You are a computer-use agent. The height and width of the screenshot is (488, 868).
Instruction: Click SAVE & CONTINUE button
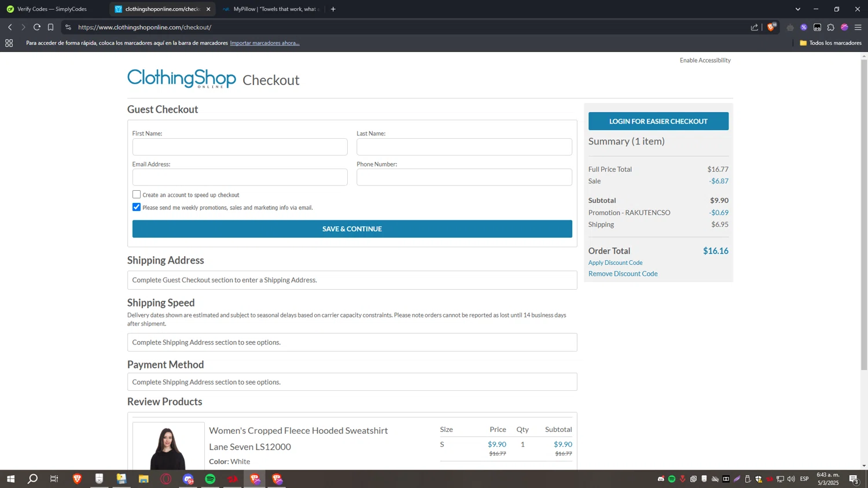(352, 229)
